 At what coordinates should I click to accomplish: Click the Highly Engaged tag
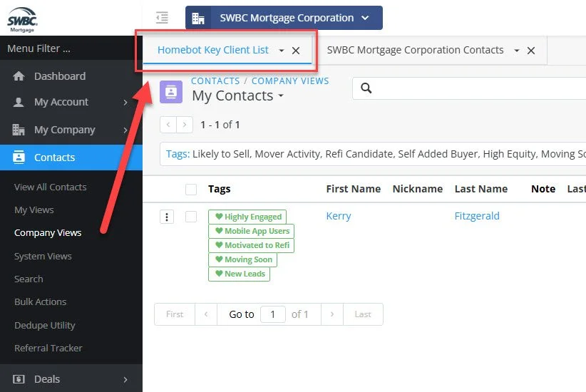(x=247, y=217)
